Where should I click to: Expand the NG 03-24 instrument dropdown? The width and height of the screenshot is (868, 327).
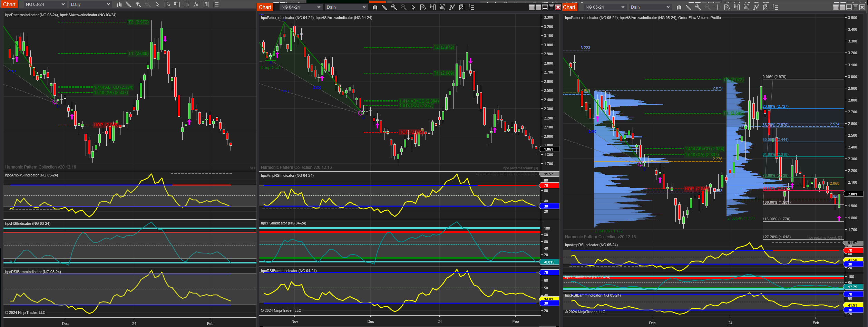[x=45, y=4]
